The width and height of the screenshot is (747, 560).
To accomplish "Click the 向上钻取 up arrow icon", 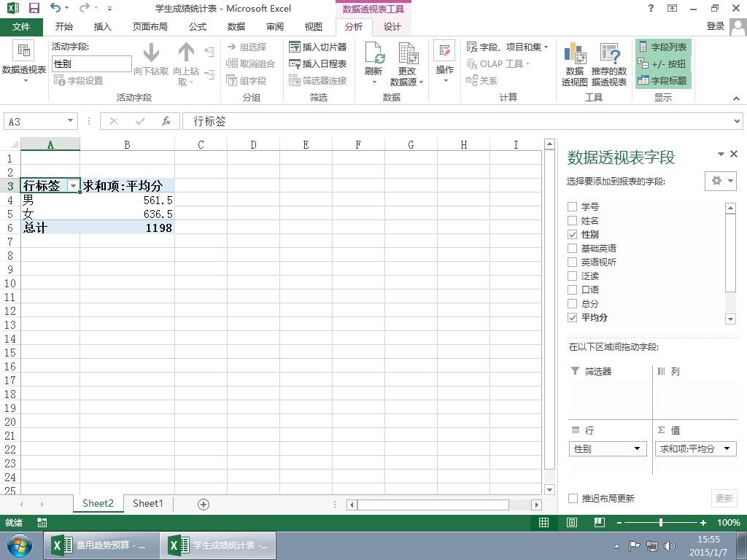I will click(186, 52).
